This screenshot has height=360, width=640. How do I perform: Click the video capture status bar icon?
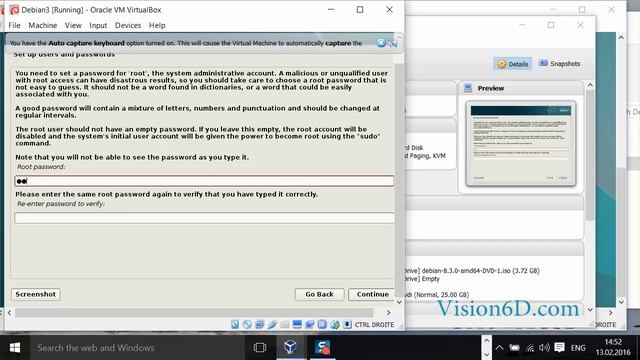point(310,324)
